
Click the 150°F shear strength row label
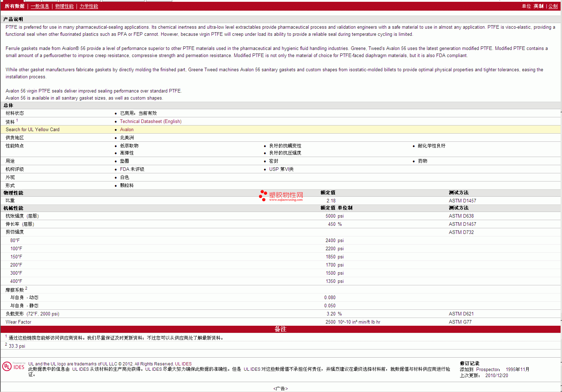[16, 257]
